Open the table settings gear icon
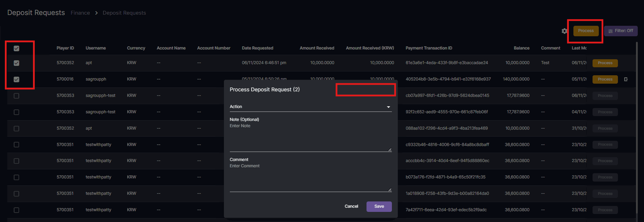Viewport: 644px width, 222px height. [564, 31]
